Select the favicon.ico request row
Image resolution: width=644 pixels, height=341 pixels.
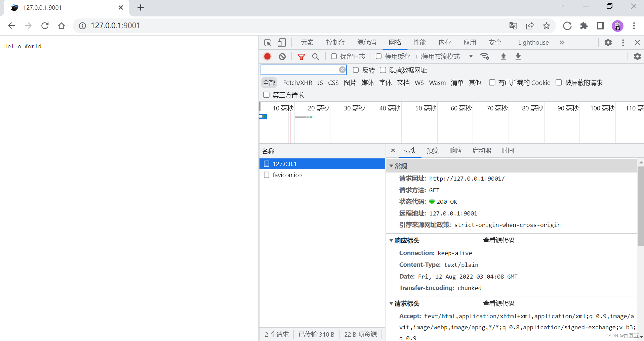(322, 175)
